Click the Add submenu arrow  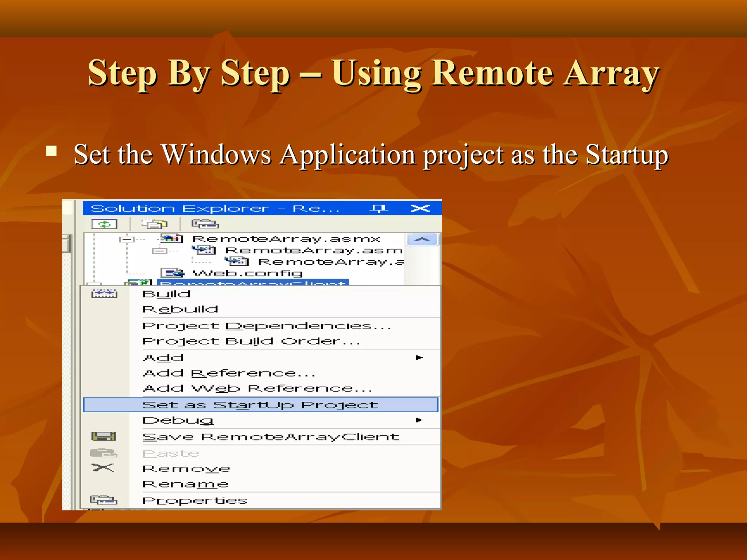point(419,357)
